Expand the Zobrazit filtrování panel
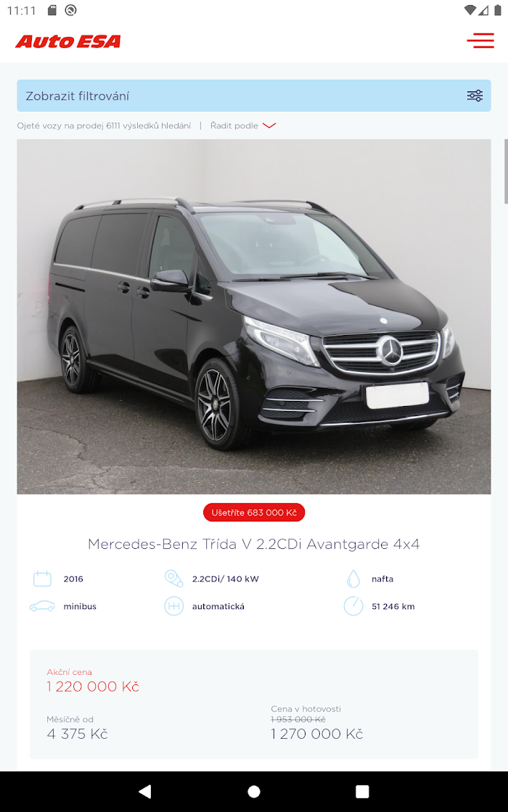 pyautogui.click(x=253, y=96)
